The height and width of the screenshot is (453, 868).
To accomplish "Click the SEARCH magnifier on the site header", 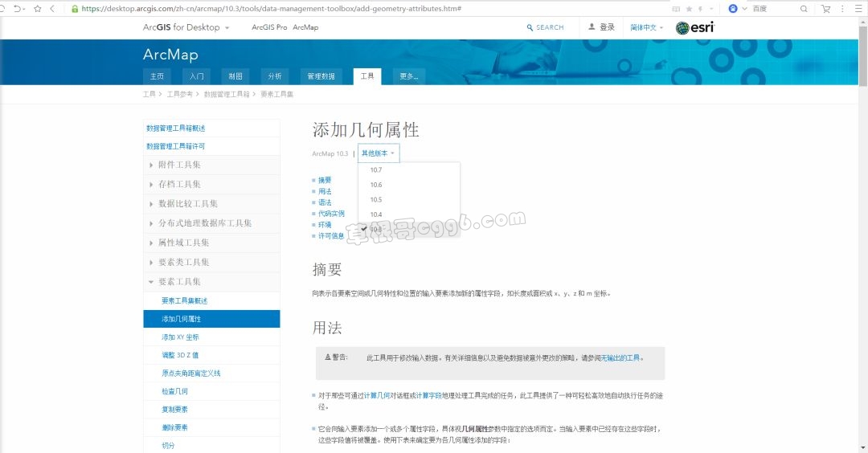I will point(530,27).
